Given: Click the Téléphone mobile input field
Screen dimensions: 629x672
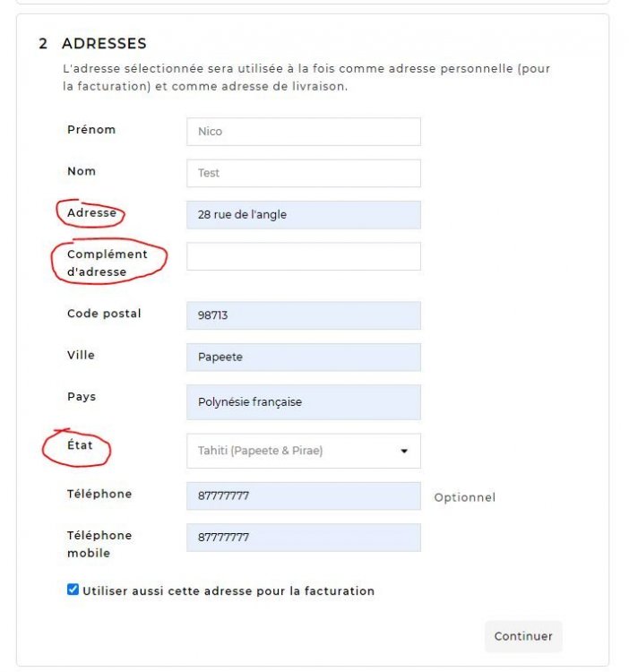Looking at the screenshot, I should pos(303,538).
